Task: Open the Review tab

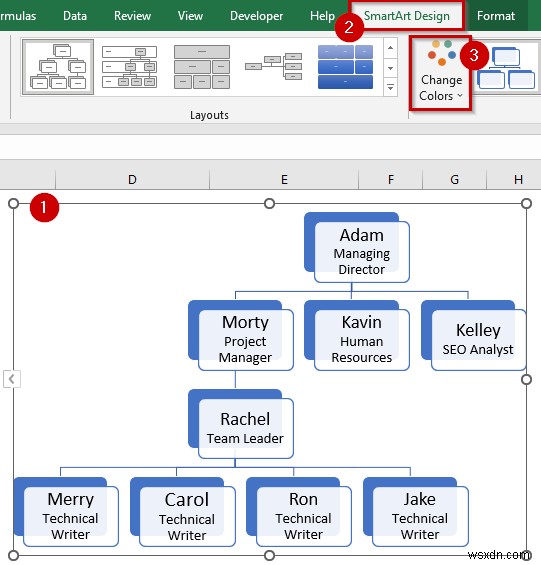Action: pyautogui.click(x=132, y=16)
